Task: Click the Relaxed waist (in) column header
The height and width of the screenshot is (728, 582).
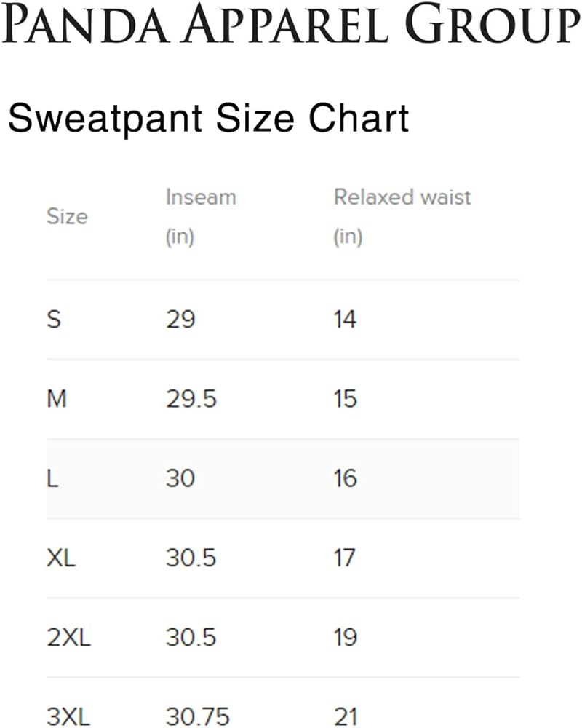Action: click(402, 217)
